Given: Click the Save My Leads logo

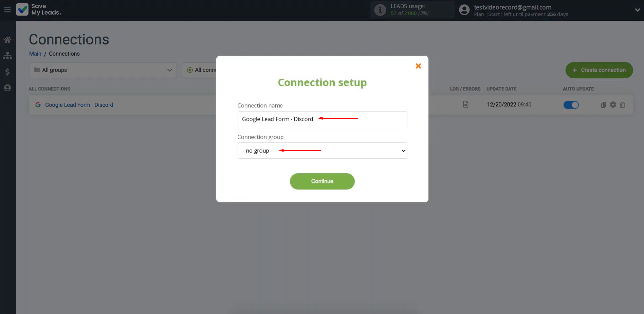Looking at the screenshot, I should [x=39, y=9].
